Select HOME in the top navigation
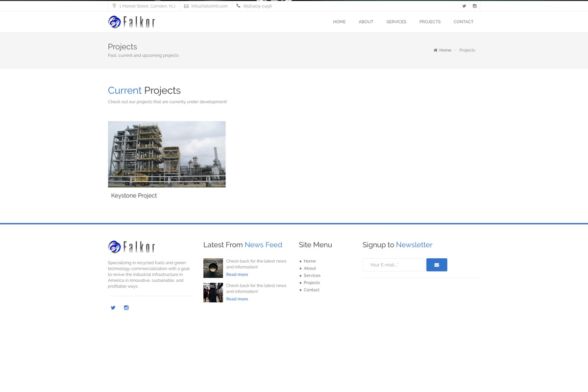This screenshot has width=588, height=392. click(339, 22)
